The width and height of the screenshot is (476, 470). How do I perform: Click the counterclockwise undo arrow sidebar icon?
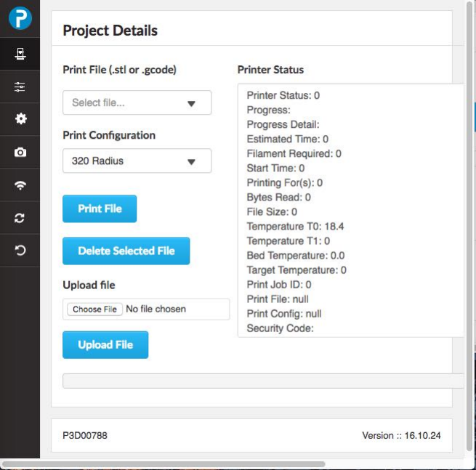pyautogui.click(x=20, y=251)
